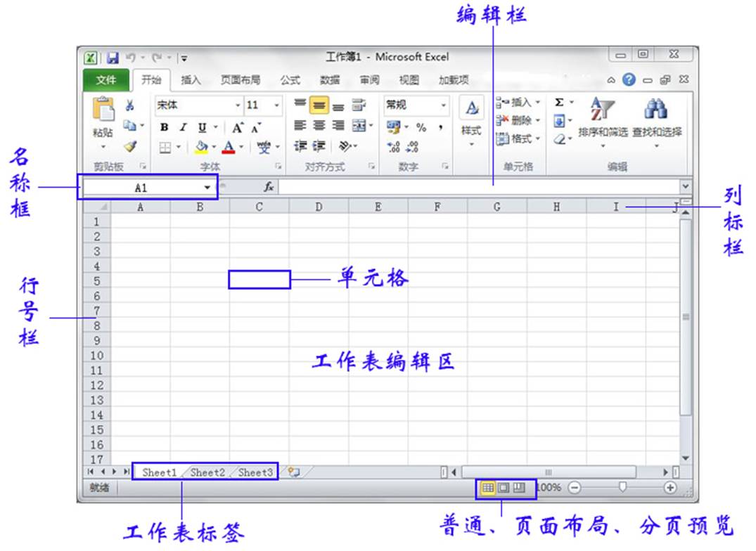This screenshot has width=756, height=551.
Task: Click the Paste clipboard icon
Action: tap(103, 109)
